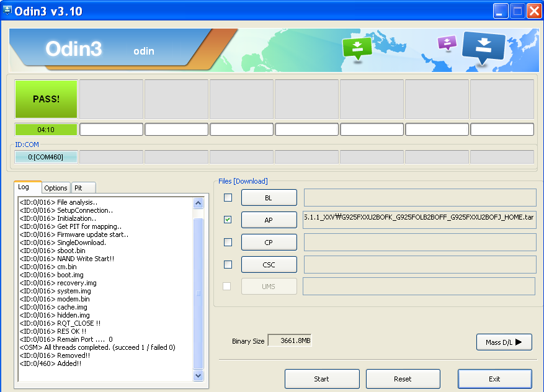Click the green download icon on banner
Image resolution: width=544 pixels, height=392 pixels.
357,48
